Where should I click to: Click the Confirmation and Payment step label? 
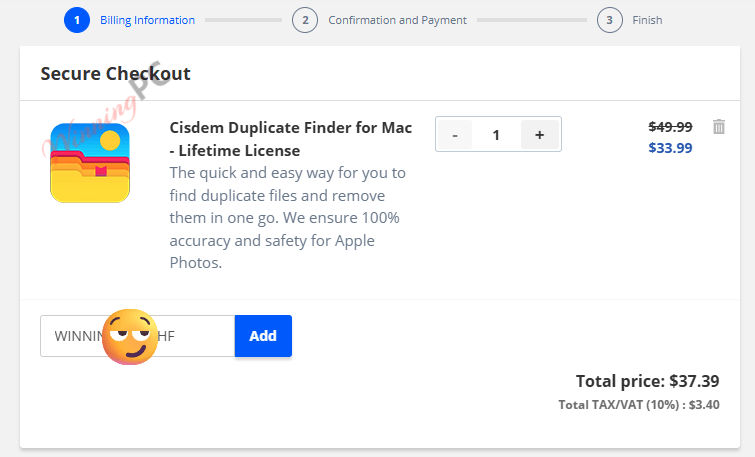click(397, 20)
